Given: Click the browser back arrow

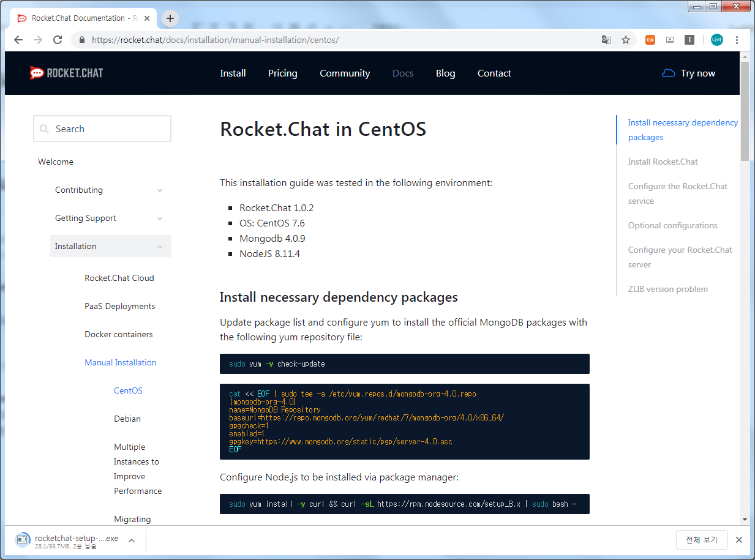Looking at the screenshot, I should tap(18, 40).
